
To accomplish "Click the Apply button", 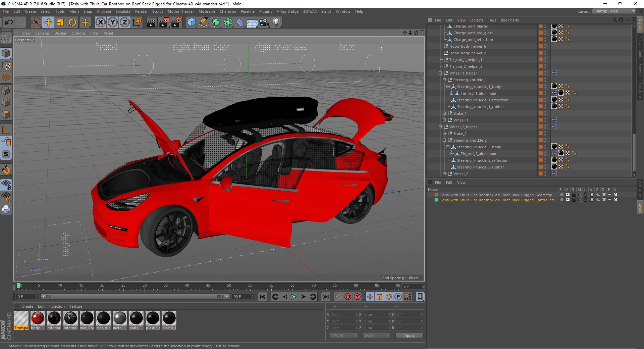I will point(409,335).
